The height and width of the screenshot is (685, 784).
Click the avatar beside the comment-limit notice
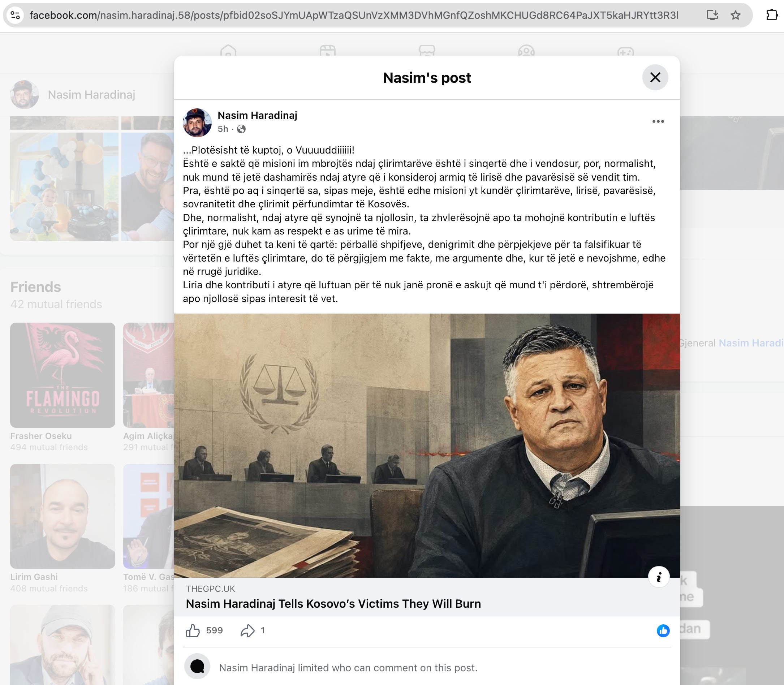point(197,667)
